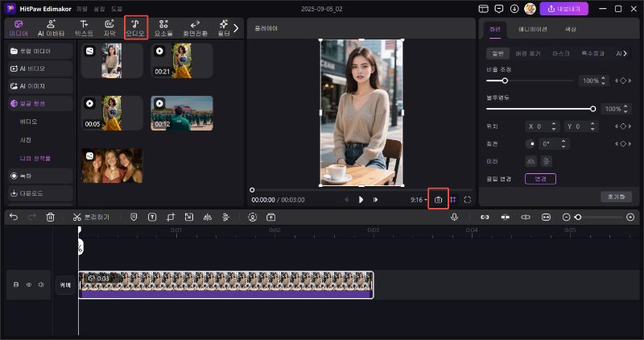This screenshot has height=340, width=644.
Task: Click the snapshot camera icon under preview
Action: pos(439,199)
